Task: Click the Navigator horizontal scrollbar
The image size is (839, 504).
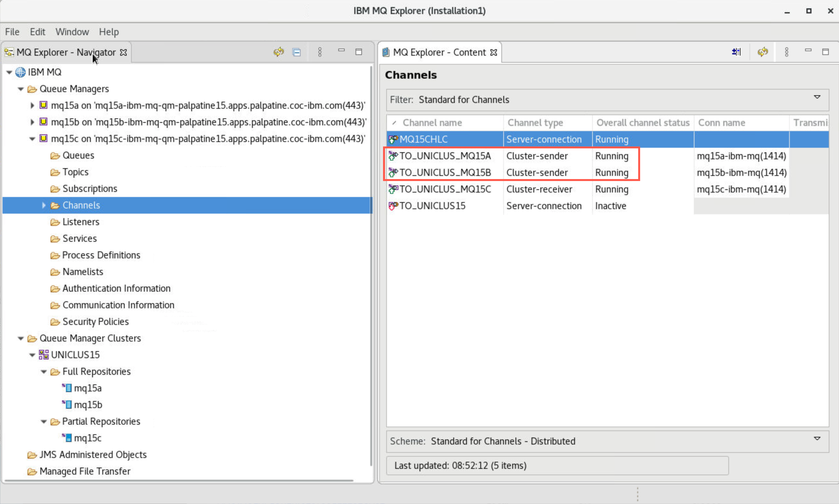Action: [179, 481]
